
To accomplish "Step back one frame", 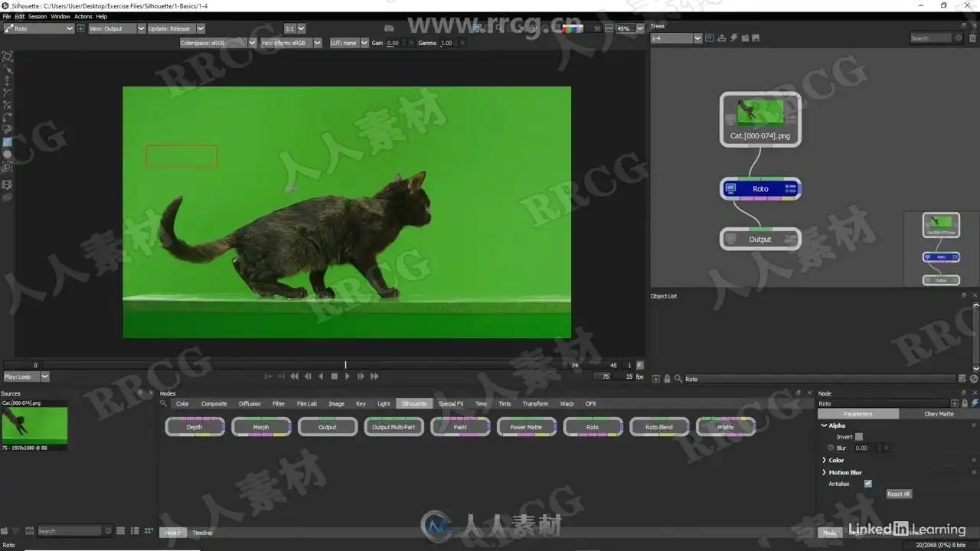I will coord(308,377).
